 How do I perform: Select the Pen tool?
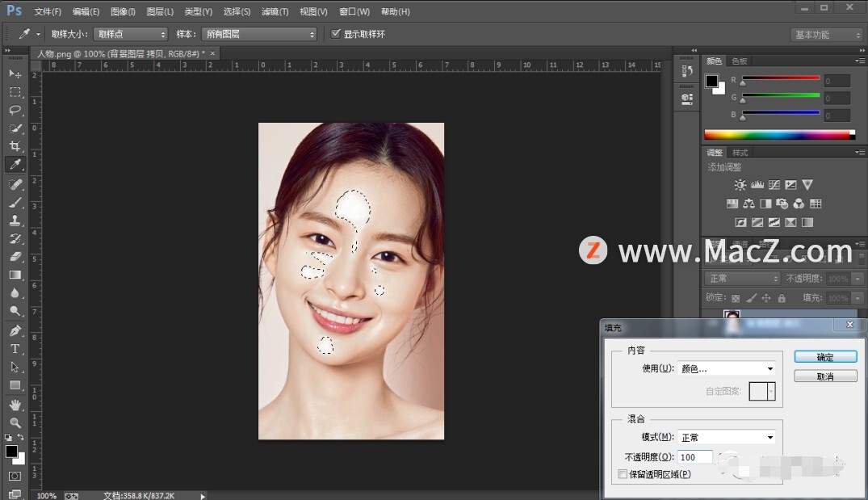pos(15,331)
